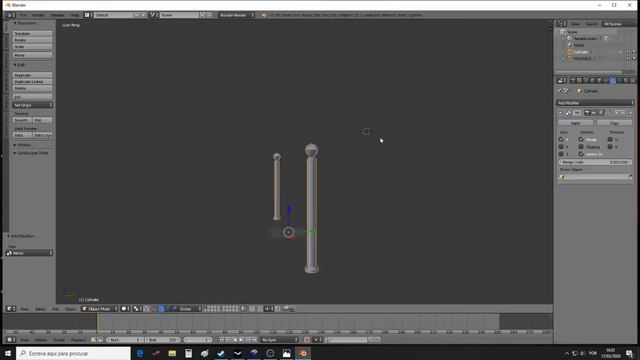The height and width of the screenshot is (360, 640).
Task: Open the Render menu
Action: click(38, 15)
